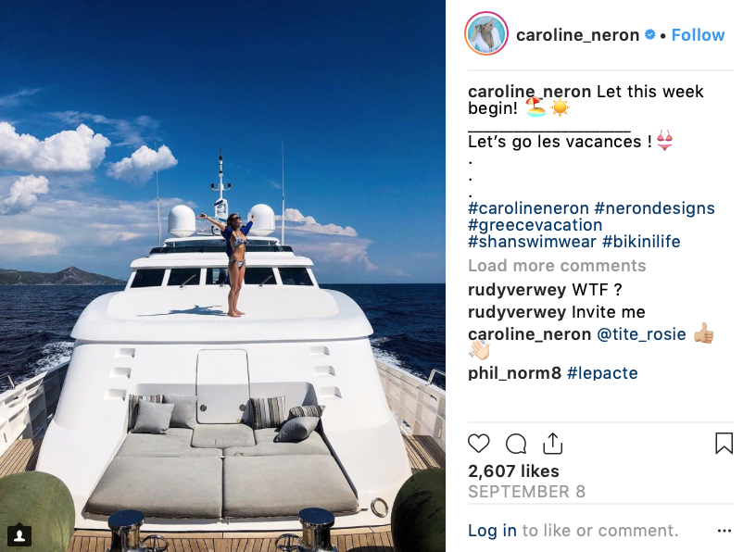Like the post with the heart icon
This screenshot has height=552, width=756.
pyautogui.click(x=479, y=443)
